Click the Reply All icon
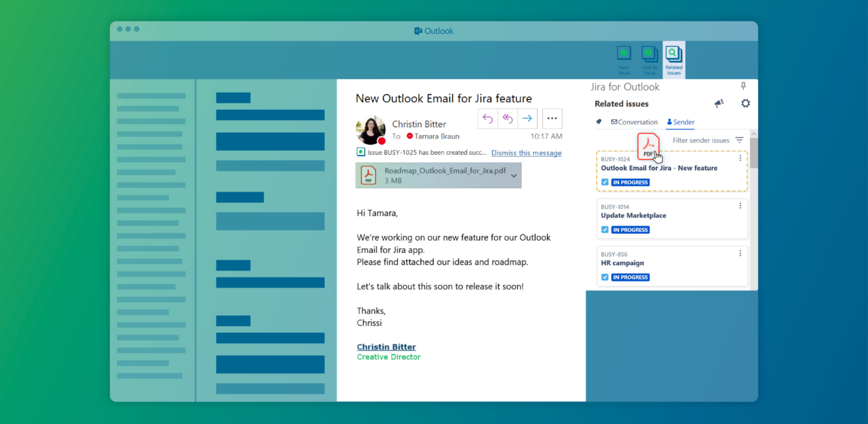Screen dimensions: 868x424 click(x=507, y=118)
